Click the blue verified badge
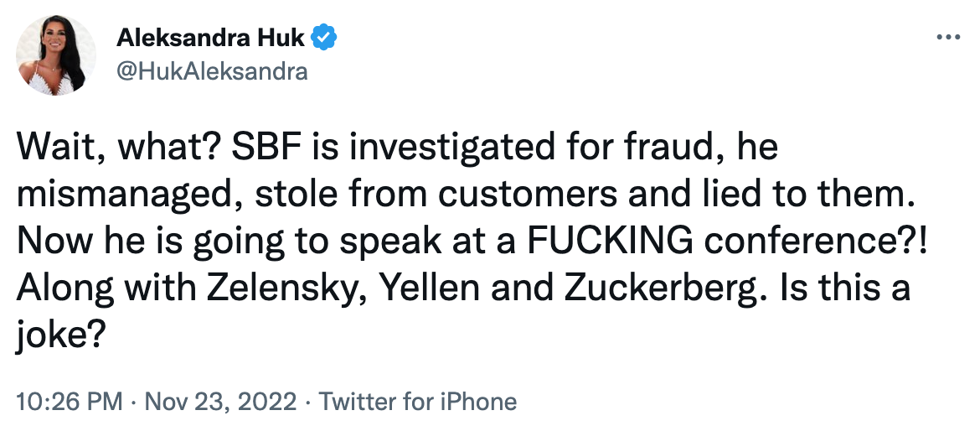This screenshot has height=426, width=980. [x=325, y=38]
